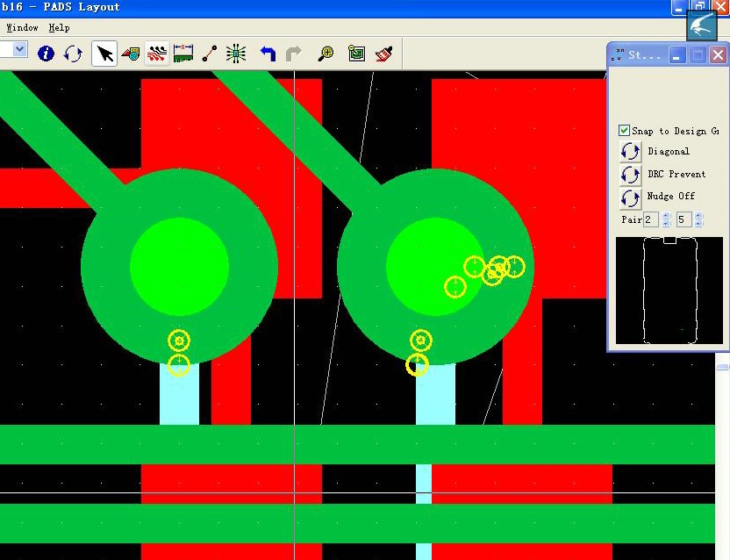Image resolution: width=730 pixels, height=560 pixels.
Task: Open the ECO toolbar icon
Action: [210, 54]
